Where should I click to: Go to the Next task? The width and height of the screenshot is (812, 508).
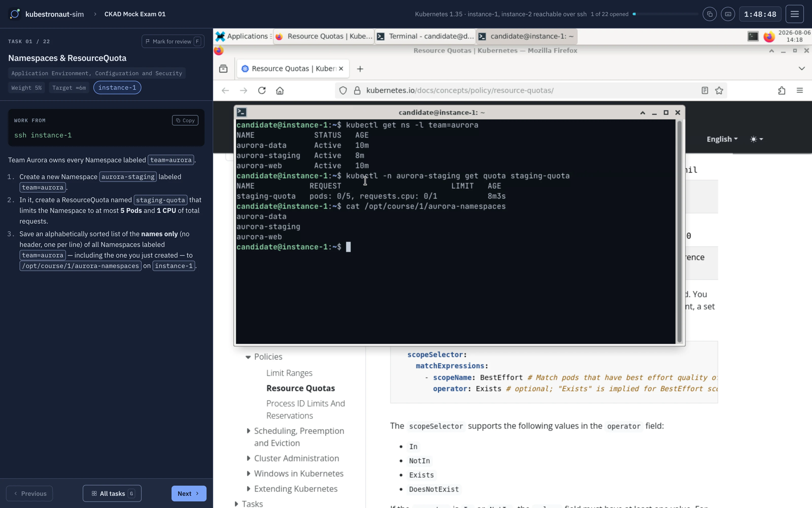[x=189, y=493]
